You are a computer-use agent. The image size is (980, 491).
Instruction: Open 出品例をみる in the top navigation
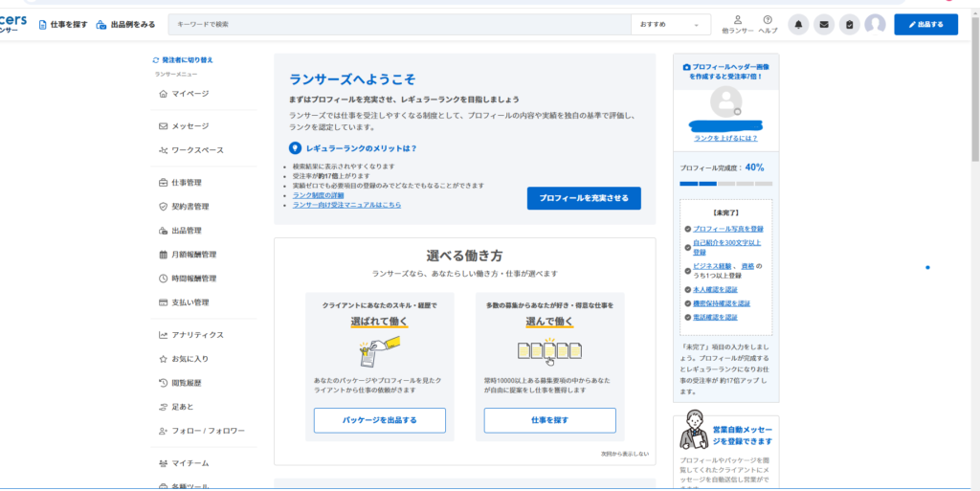click(125, 24)
